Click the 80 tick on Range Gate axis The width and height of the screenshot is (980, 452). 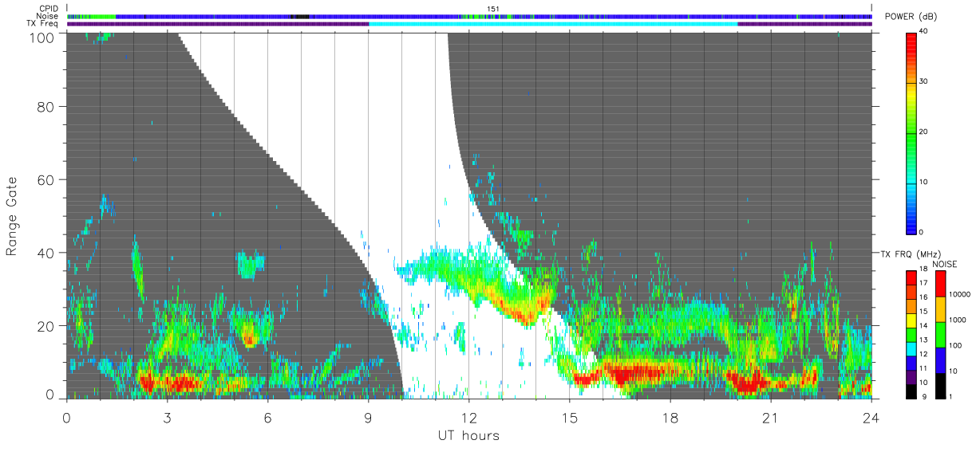coord(46,107)
